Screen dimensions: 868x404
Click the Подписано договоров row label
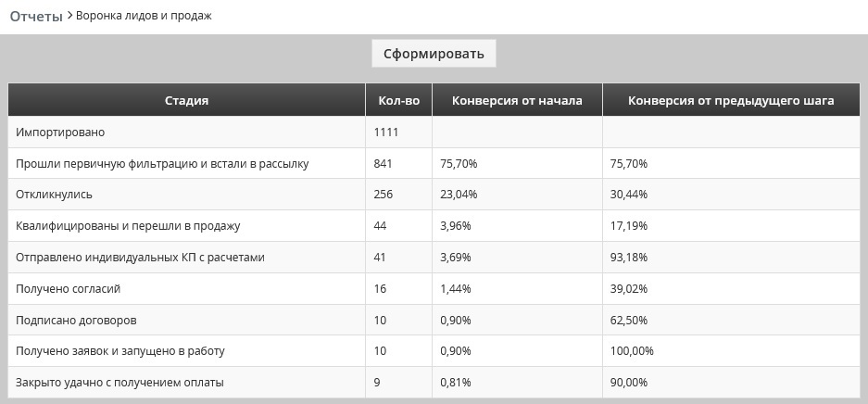point(76,321)
